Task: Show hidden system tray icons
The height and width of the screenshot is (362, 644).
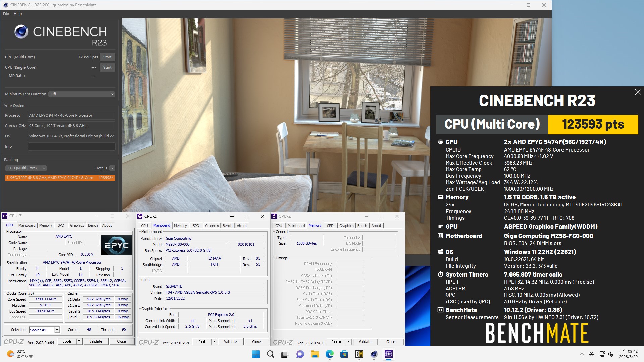Action: coord(582,354)
